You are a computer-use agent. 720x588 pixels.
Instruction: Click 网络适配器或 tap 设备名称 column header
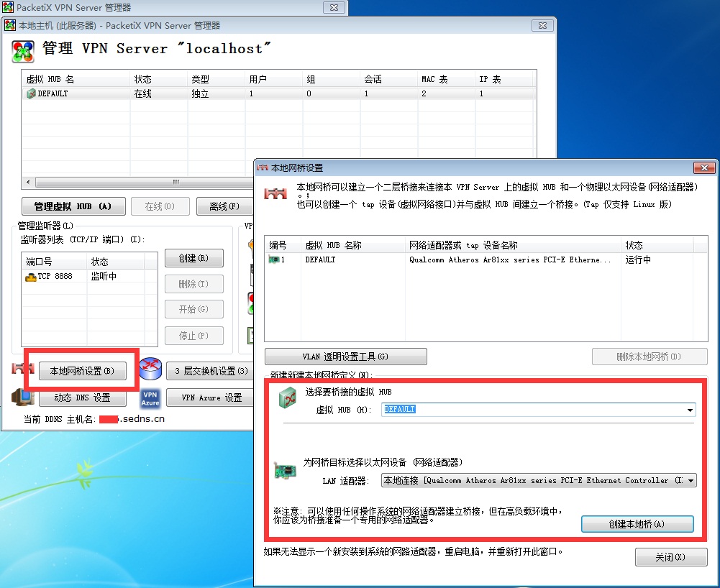click(513, 245)
